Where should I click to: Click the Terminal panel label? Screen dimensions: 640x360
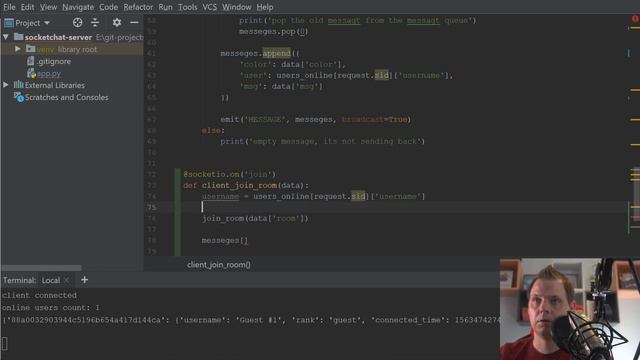pos(19,280)
